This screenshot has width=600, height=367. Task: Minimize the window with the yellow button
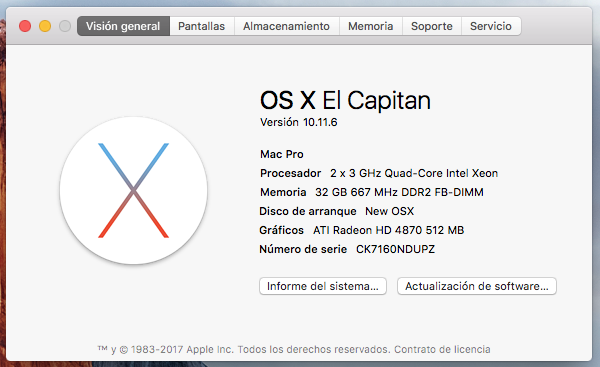click(45, 26)
